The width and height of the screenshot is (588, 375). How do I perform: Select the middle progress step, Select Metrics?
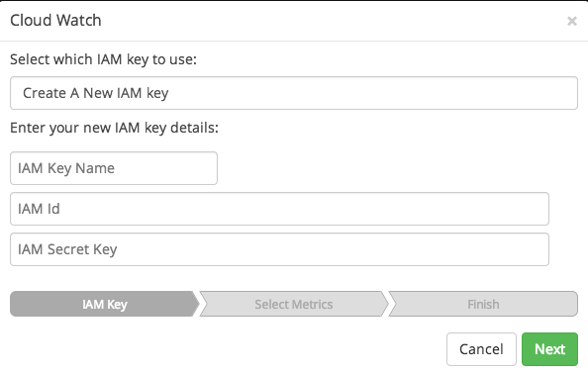tap(294, 304)
